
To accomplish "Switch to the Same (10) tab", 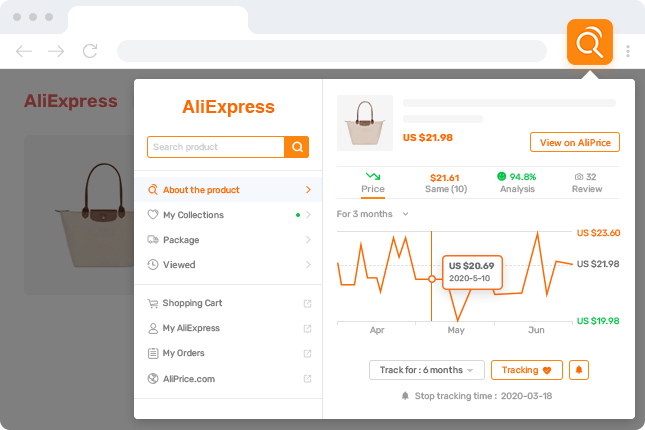I will click(446, 184).
